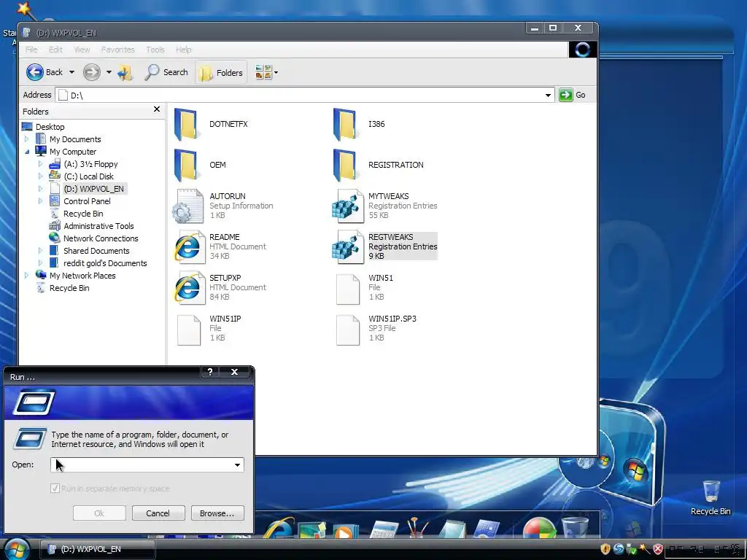The height and width of the screenshot is (560, 747).
Task: Select Desktop in folder tree
Action: 50,127
